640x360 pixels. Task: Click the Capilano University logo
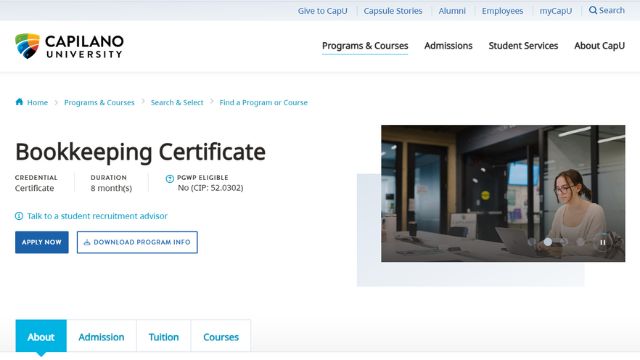tap(69, 46)
